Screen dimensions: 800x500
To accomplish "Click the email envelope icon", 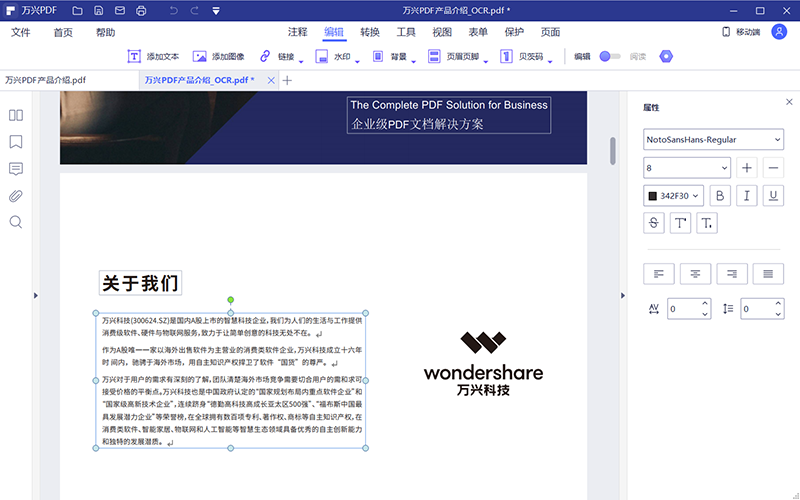I will coord(120,10).
